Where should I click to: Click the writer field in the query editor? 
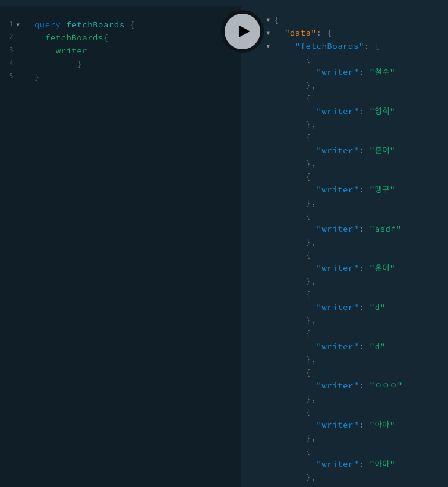71,51
